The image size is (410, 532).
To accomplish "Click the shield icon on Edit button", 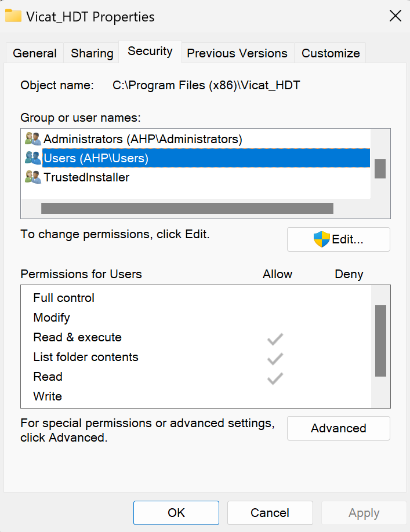I will tap(321, 239).
